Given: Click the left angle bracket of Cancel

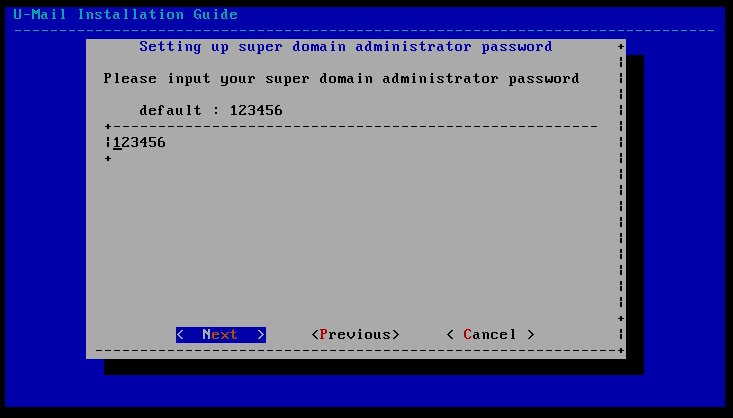Looking at the screenshot, I should tap(450, 335).
